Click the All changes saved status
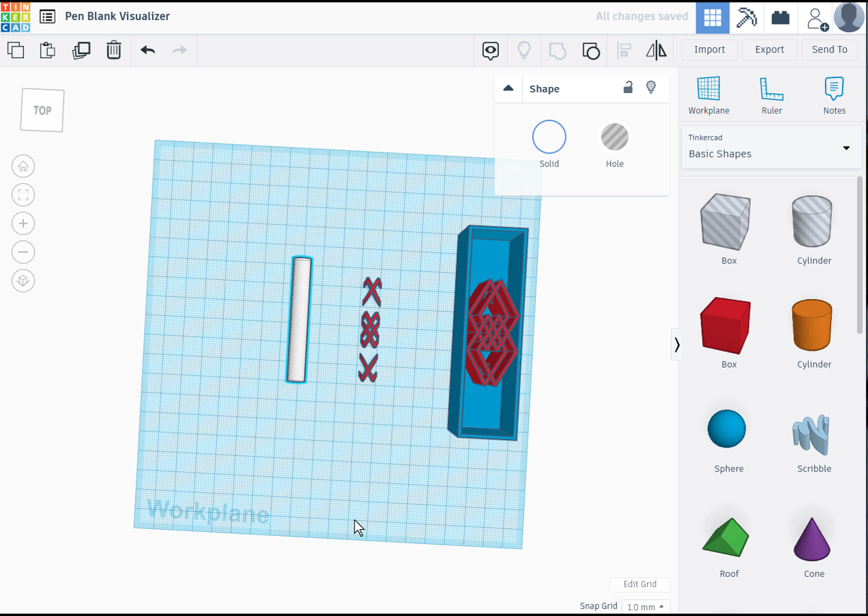Viewport: 868px width, 616px height. point(641,16)
